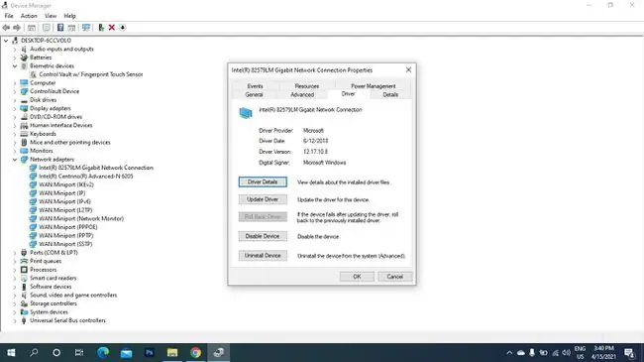Click the Update Driver button

(263, 199)
